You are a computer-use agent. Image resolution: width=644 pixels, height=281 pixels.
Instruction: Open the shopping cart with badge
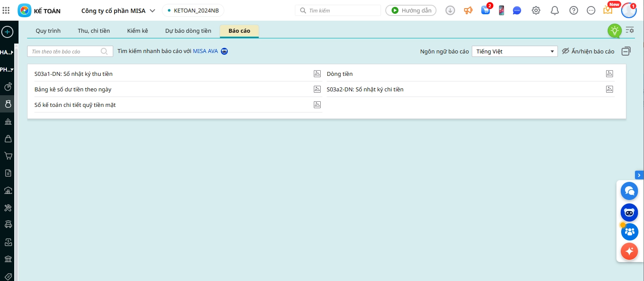486,11
